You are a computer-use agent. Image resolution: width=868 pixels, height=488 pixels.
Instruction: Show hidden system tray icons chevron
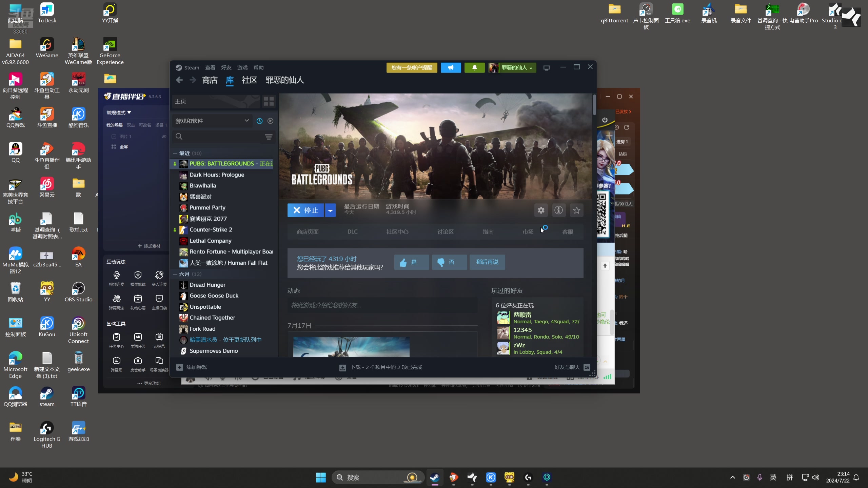point(732,477)
